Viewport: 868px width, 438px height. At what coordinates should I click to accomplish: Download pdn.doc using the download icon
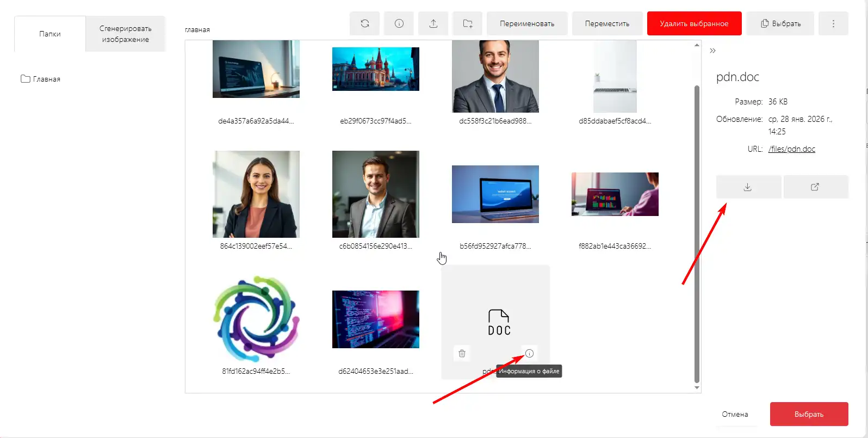748,187
